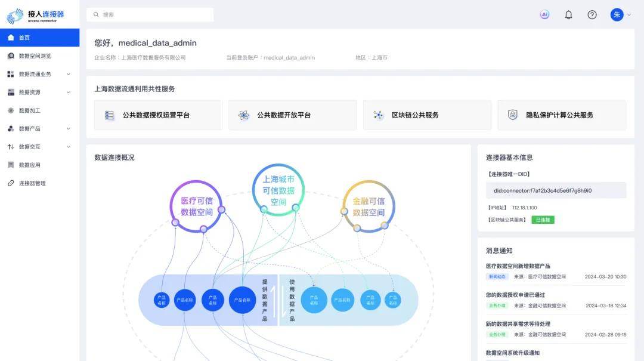Open the AI assistant icon in the header
This screenshot has height=361, width=644.
coord(544,14)
